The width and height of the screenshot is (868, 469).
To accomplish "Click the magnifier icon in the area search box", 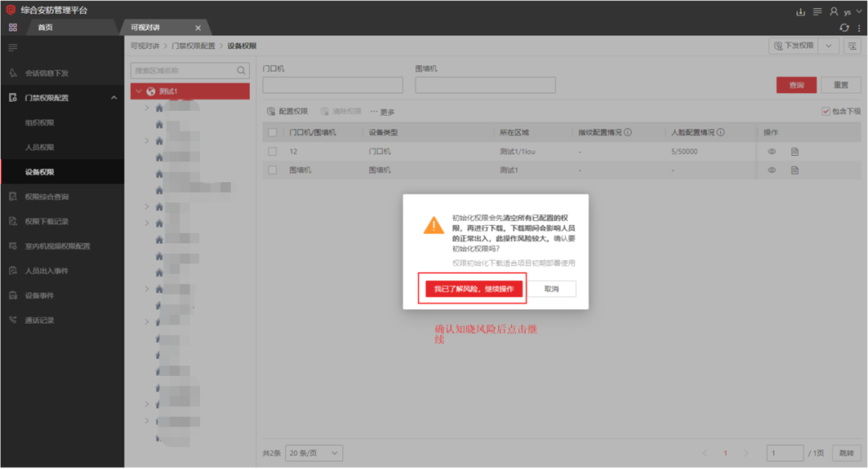I will [241, 70].
